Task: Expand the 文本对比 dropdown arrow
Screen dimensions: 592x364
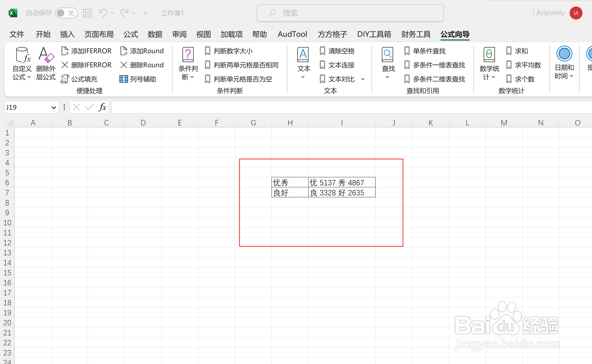Action: 363,79
